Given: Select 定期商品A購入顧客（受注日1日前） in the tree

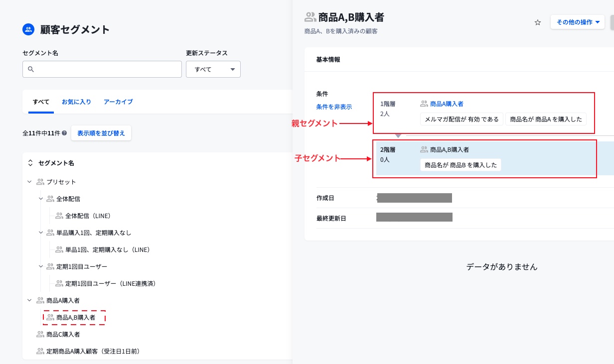Looking at the screenshot, I should tap(93, 351).
